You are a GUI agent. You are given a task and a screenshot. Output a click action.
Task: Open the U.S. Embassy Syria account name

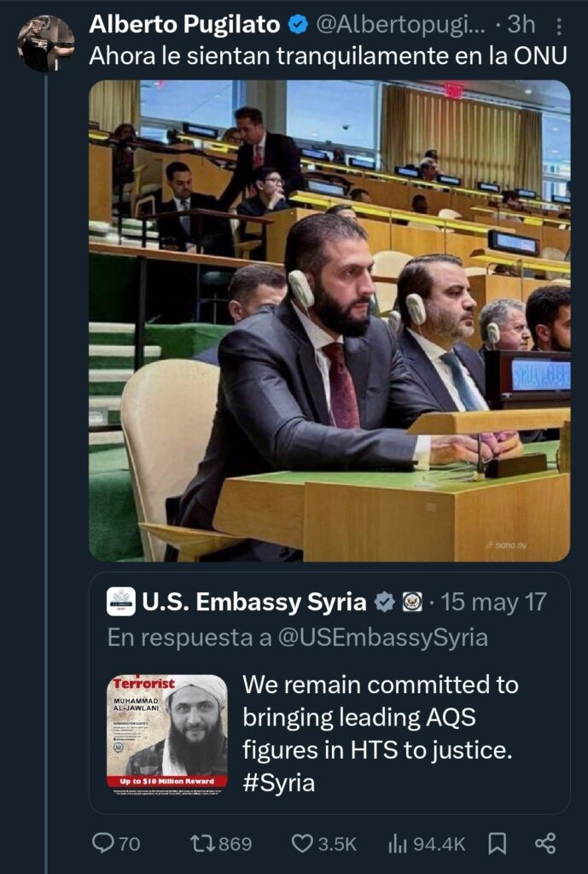pyautogui.click(x=254, y=602)
